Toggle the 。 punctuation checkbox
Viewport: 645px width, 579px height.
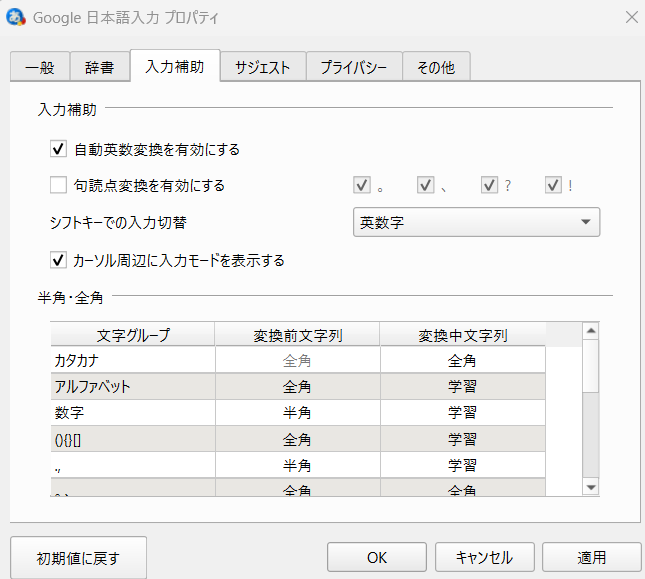tap(362, 185)
